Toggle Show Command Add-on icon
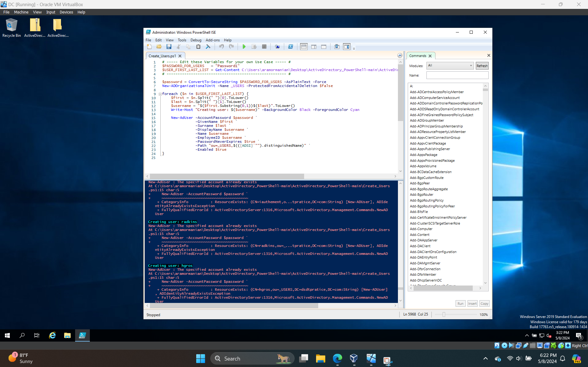Image resolution: width=588 pixels, height=367 pixels. (346, 47)
